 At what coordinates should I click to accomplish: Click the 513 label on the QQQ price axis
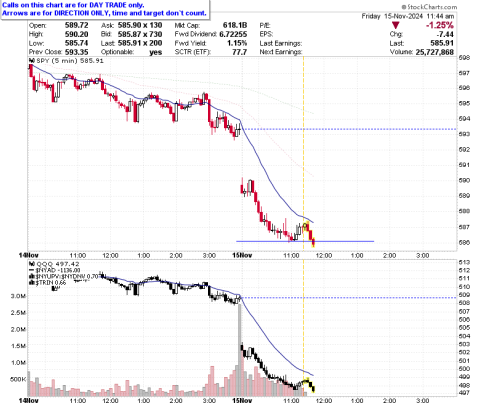[x=464, y=262]
